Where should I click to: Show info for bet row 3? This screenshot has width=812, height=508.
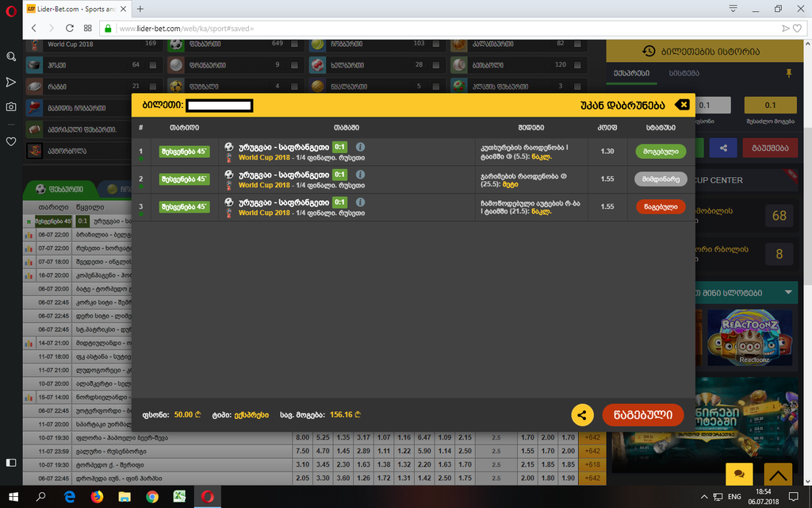click(x=361, y=202)
